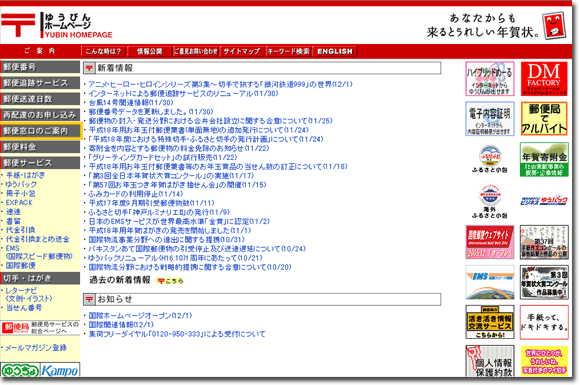Viewport: 580px width, 385px height.
Task: Click the New Year's card stamp mascot
Action: tap(554, 26)
